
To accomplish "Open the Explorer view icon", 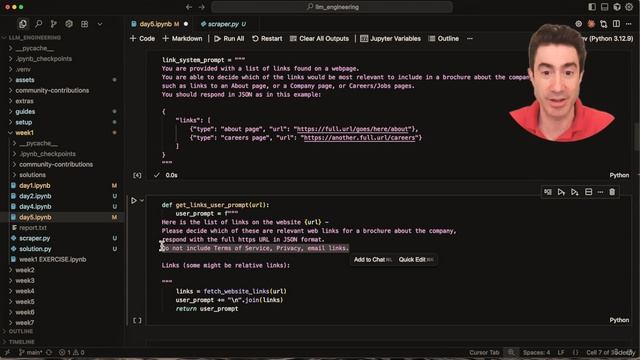I will point(23,24).
